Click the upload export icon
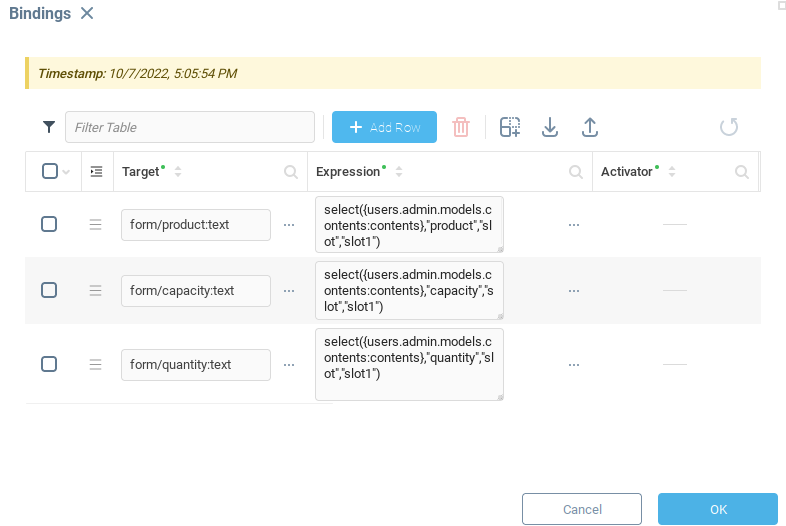The height and width of the screenshot is (526, 786). point(590,127)
